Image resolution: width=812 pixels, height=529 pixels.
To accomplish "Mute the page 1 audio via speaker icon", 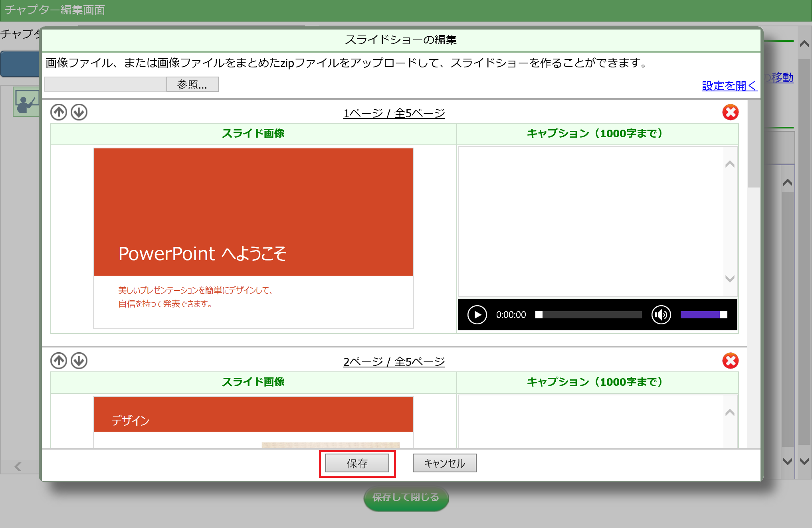I will [x=661, y=315].
